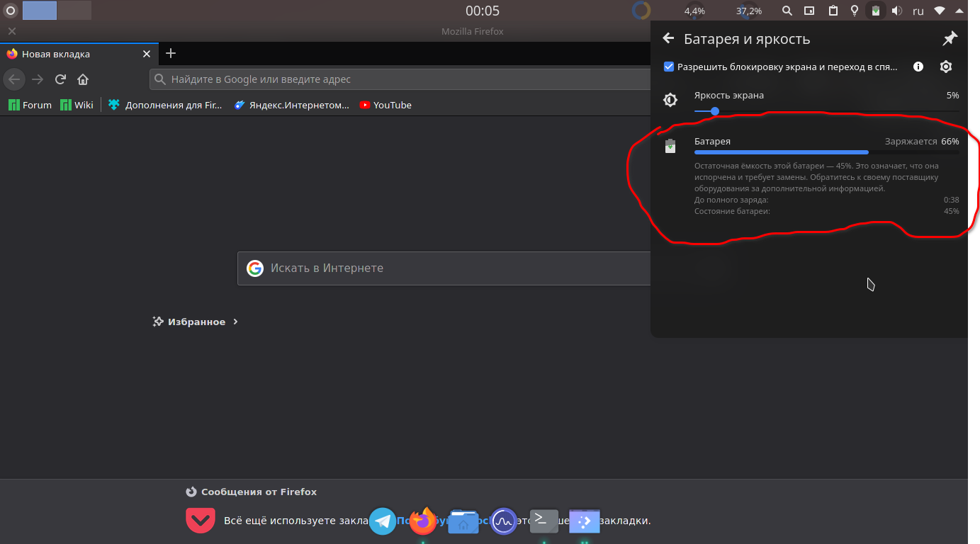Open the file manager from the dock
This screenshot has height=544, width=980.
click(x=463, y=521)
